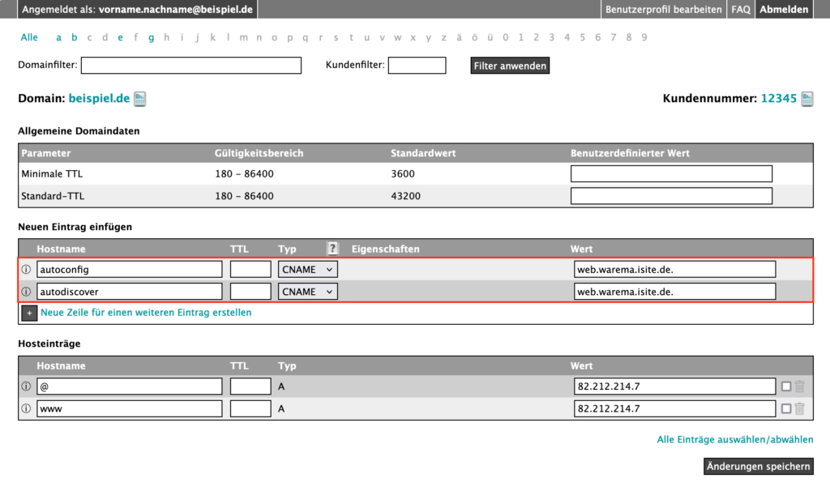
Task: Click the info icon for autodiscover row
Action: (26, 292)
